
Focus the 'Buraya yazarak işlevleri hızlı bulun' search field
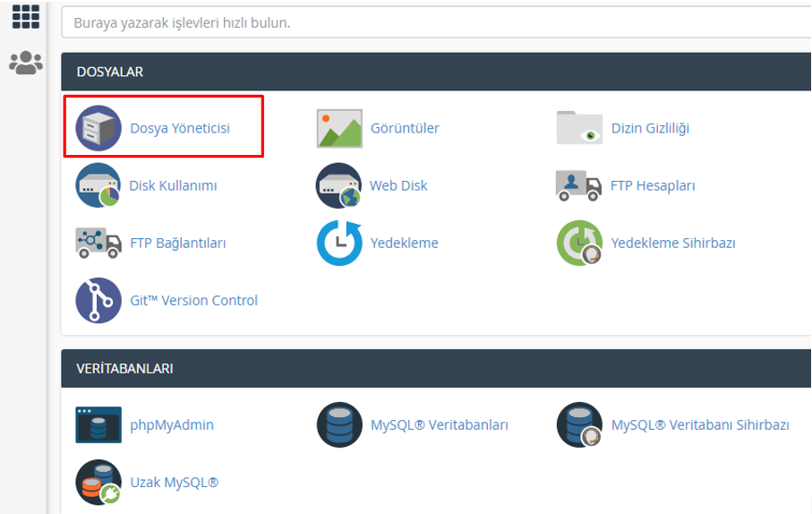coord(436,22)
